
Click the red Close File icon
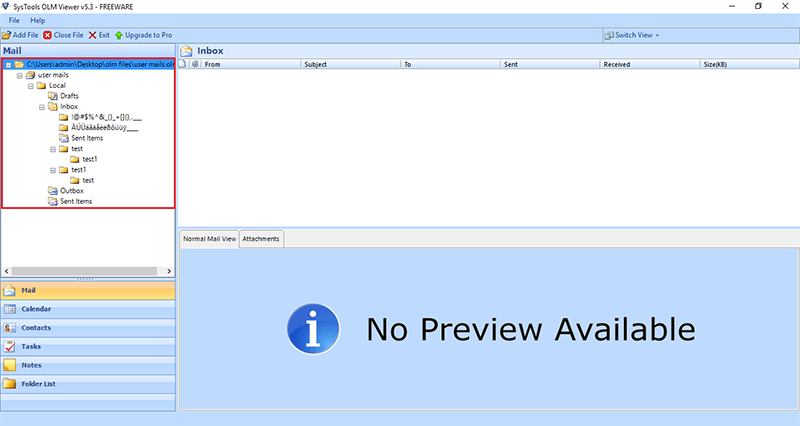click(x=47, y=35)
